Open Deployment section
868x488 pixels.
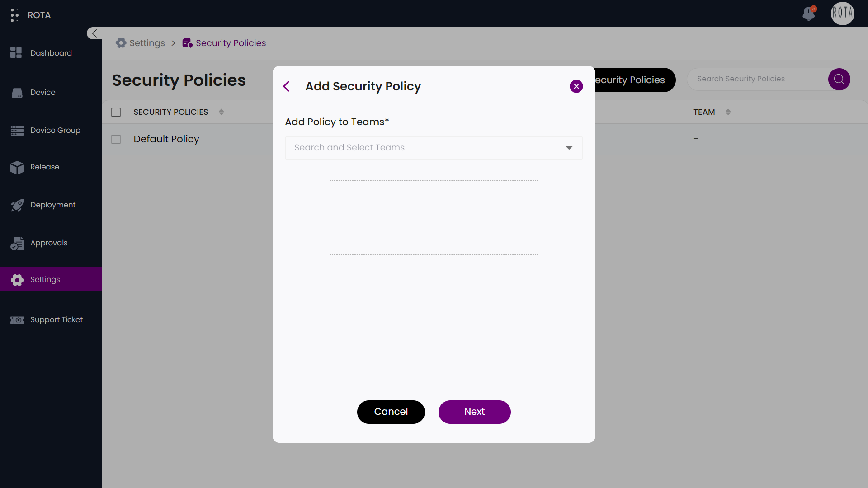point(53,205)
